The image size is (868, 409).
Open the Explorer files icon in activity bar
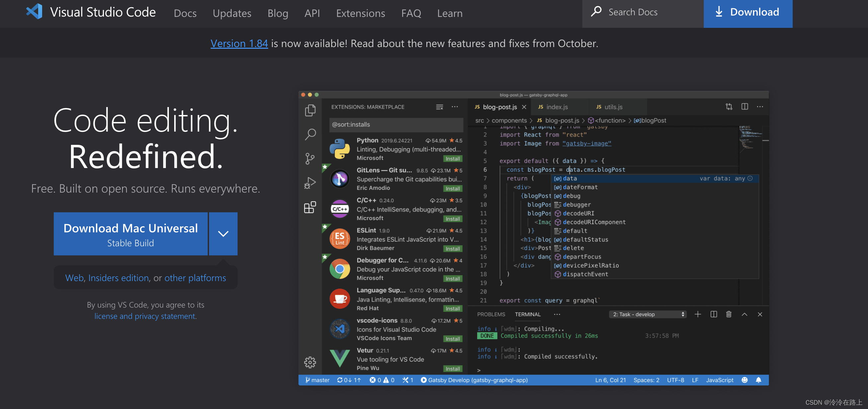(310, 110)
